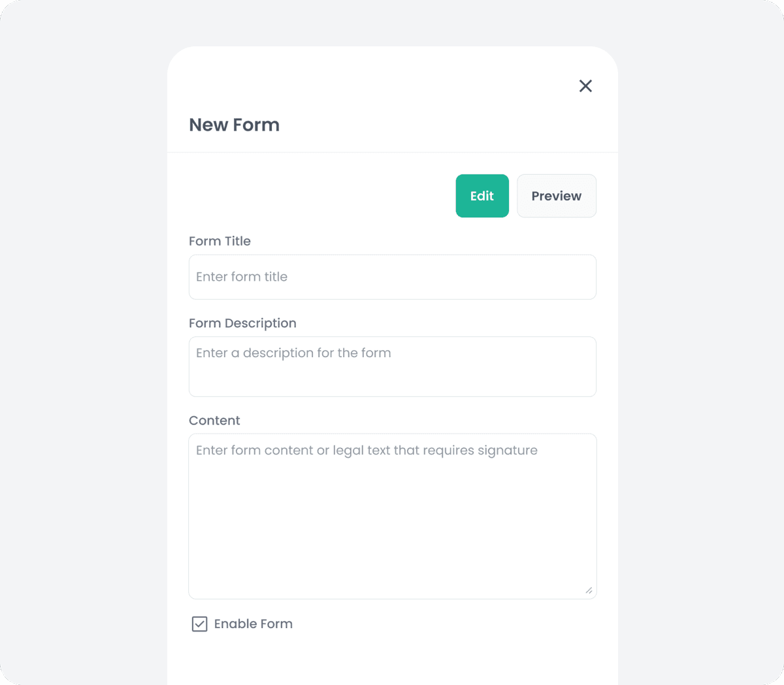Click the Content section label
Screen dimensions: 784x685
click(x=214, y=420)
